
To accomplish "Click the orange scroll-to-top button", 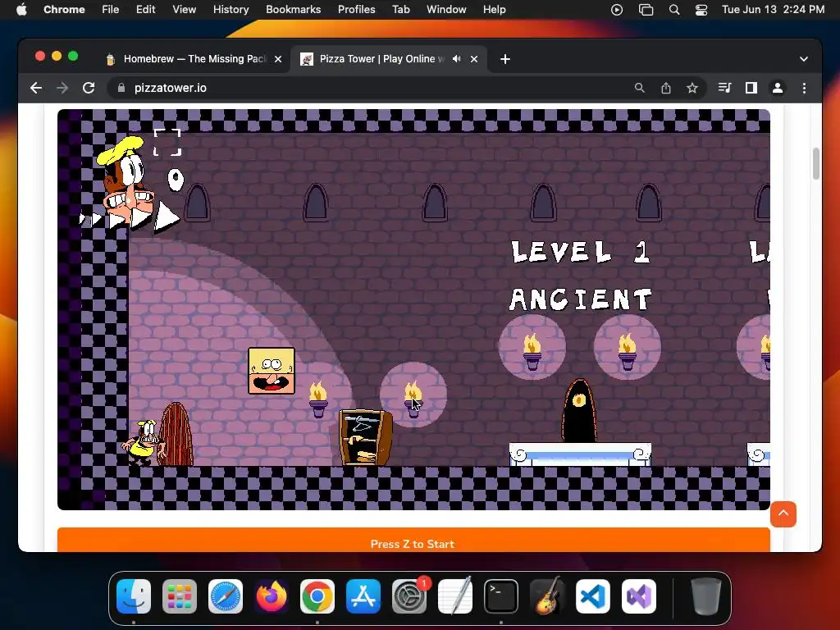I will pyautogui.click(x=783, y=514).
